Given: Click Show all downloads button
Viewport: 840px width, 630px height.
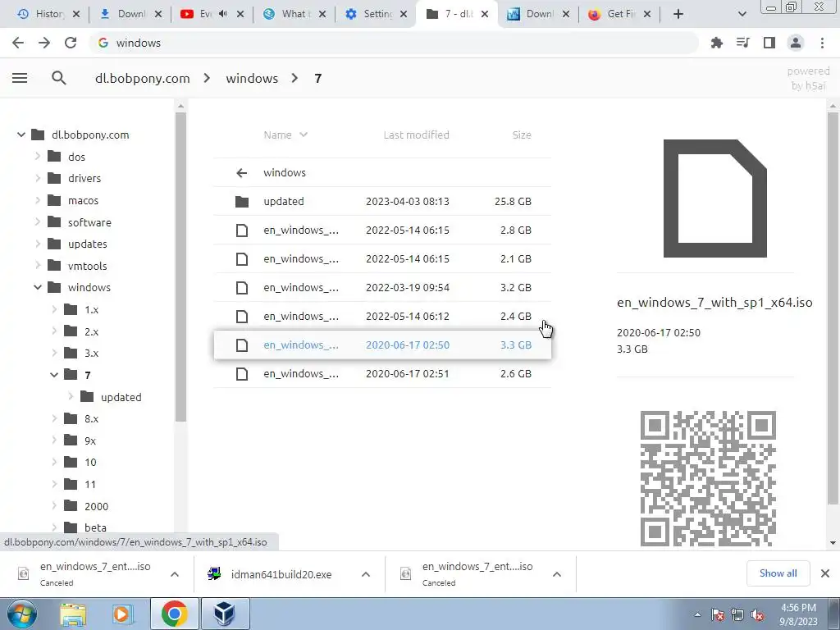Looking at the screenshot, I should [x=778, y=573].
